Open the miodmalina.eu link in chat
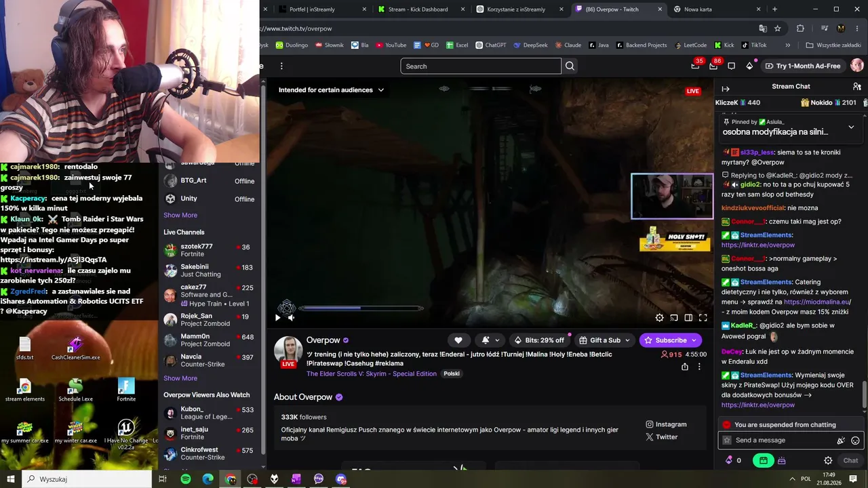 (817, 302)
